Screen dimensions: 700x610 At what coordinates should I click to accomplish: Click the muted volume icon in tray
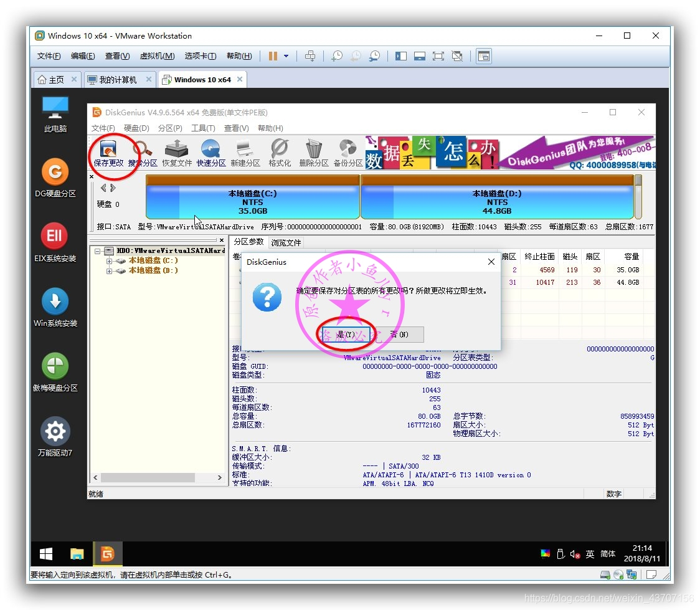click(575, 554)
